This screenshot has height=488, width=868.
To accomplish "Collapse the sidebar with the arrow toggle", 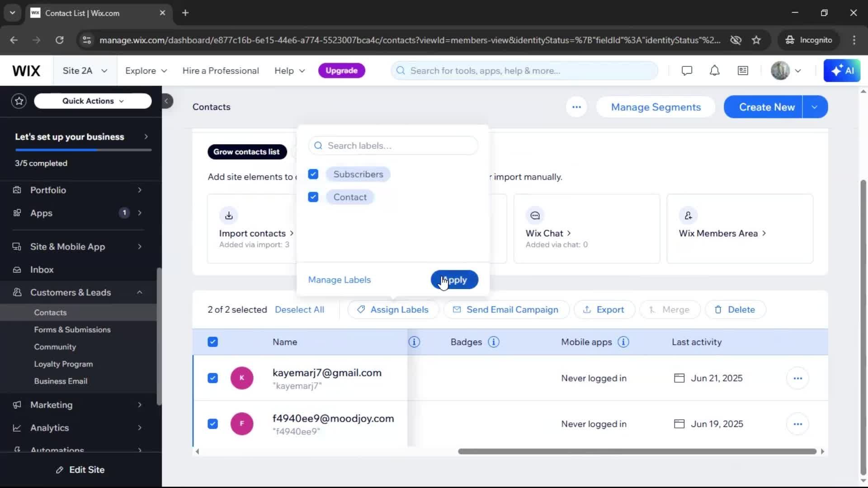I will pyautogui.click(x=167, y=101).
